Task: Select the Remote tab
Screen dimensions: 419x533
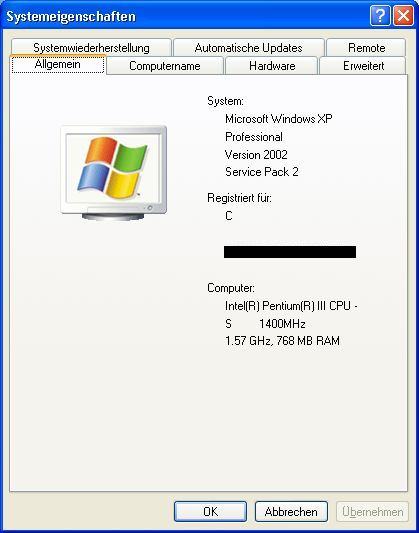Action: (366, 48)
